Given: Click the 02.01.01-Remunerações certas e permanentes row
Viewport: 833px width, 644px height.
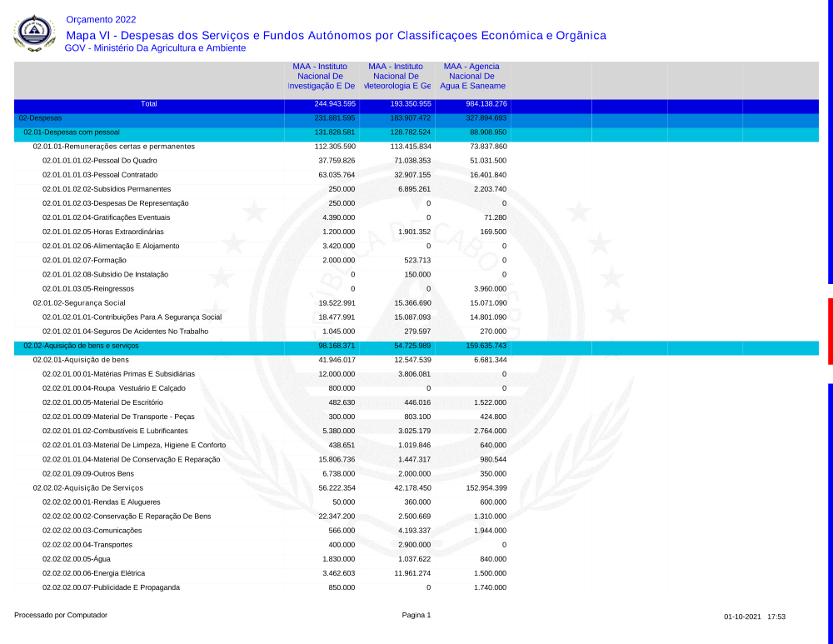Looking at the screenshot, I should click(x=113, y=147).
